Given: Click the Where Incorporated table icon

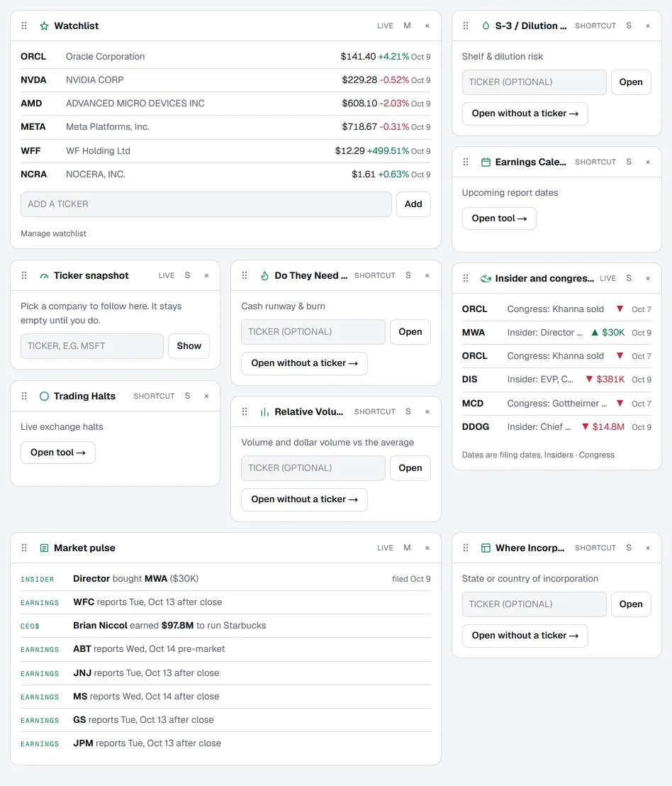Looking at the screenshot, I should coord(486,548).
